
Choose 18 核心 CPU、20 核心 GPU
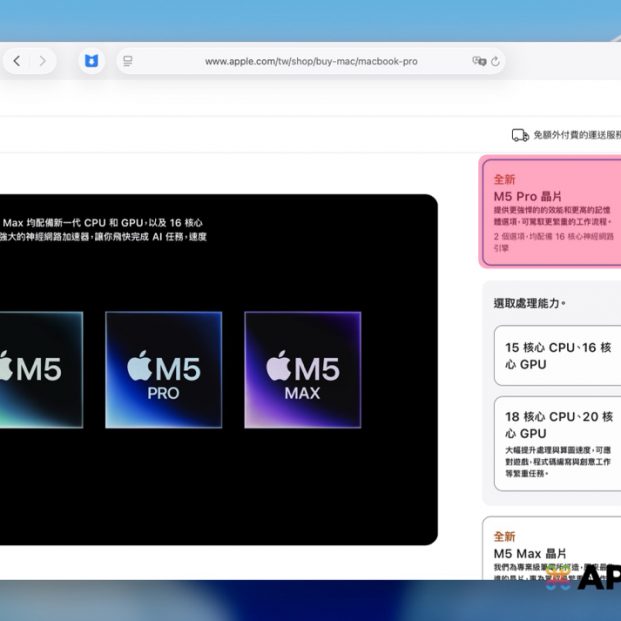pyautogui.click(x=557, y=441)
